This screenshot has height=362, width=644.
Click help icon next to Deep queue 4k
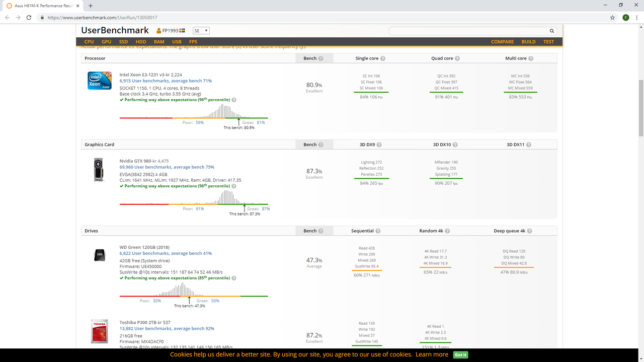[530, 231]
